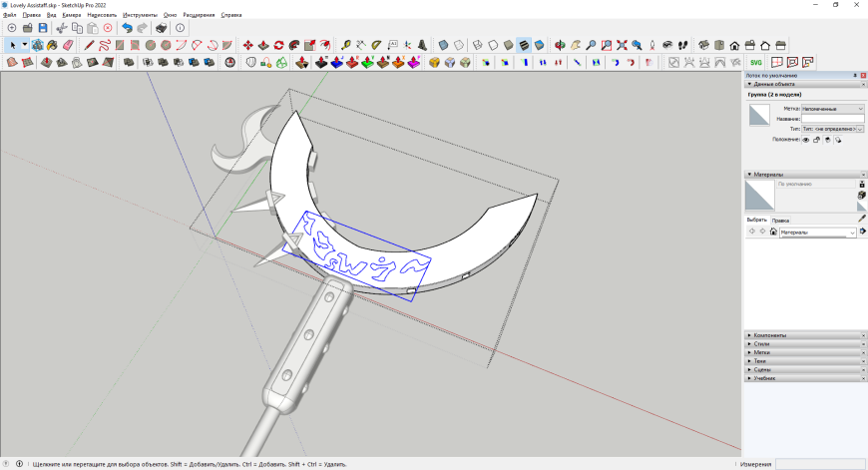The height and width of the screenshot is (470, 868).
Task: Click the Create Material icon
Action: coord(862,195)
